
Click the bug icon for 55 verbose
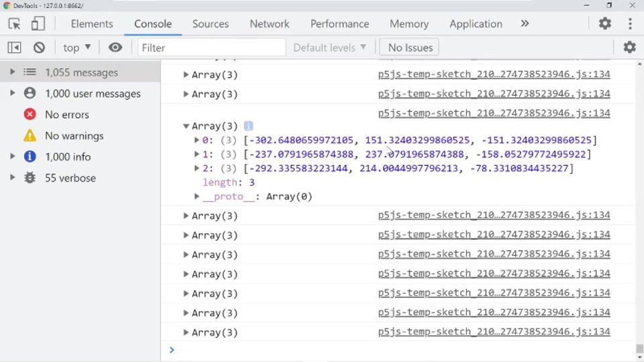tap(30, 178)
